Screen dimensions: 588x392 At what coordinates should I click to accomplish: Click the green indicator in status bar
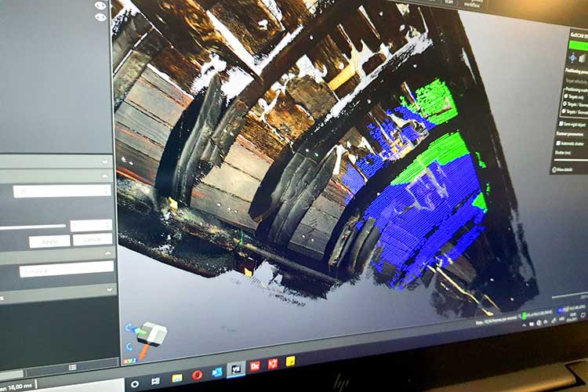point(524,315)
